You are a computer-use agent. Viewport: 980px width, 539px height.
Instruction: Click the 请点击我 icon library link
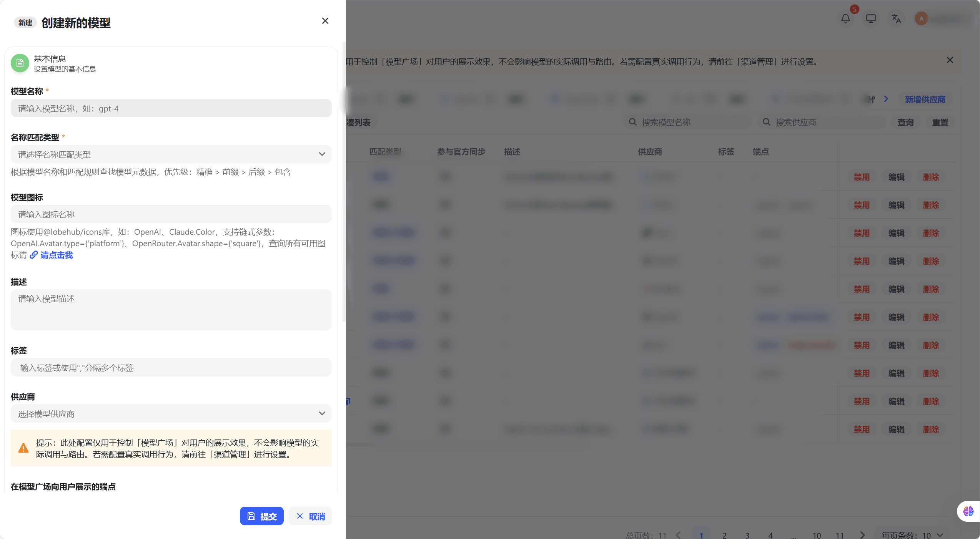(x=56, y=255)
